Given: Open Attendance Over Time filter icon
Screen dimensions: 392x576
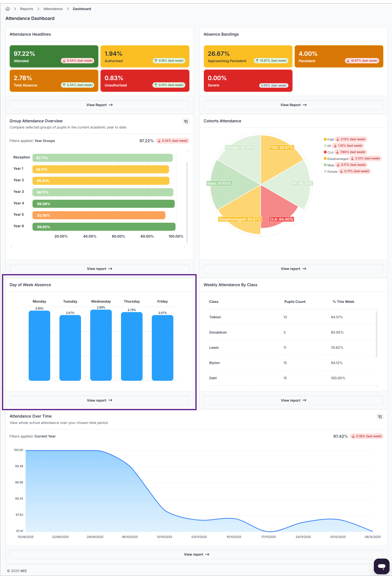Looking at the screenshot, I should coord(380,417).
